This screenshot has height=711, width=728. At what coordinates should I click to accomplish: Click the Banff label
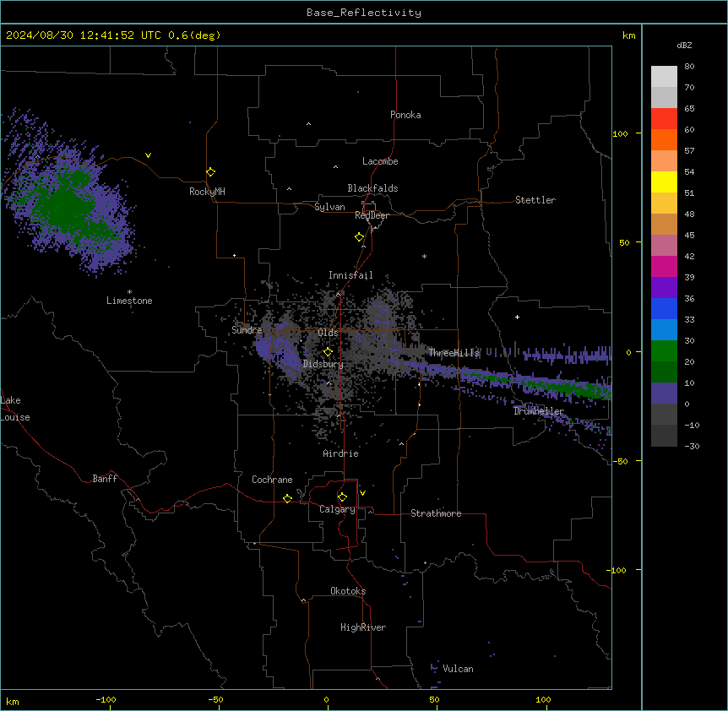(105, 479)
